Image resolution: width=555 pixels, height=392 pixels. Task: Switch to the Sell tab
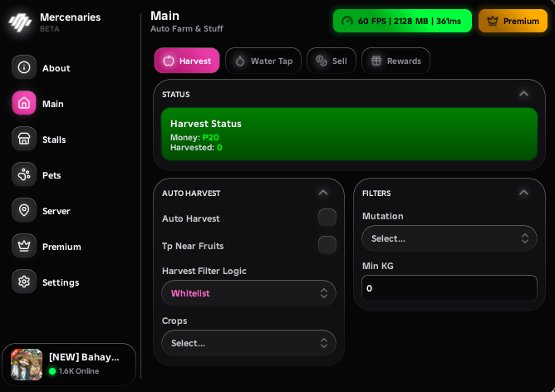coord(332,61)
